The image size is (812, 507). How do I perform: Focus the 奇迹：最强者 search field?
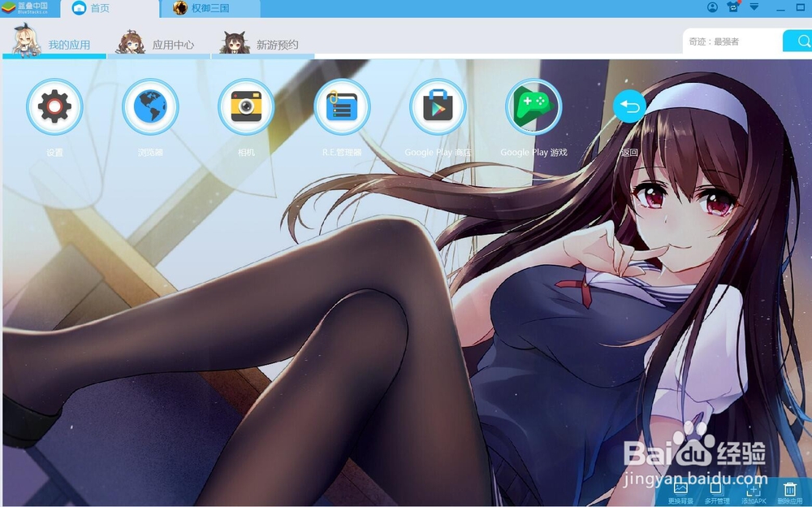click(x=732, y=41)
